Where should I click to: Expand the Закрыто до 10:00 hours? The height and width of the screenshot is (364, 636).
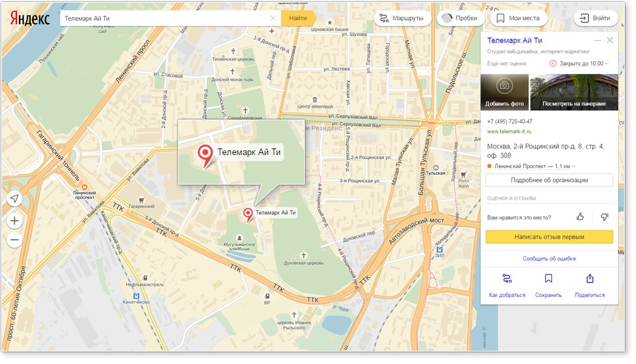coord(606,64)
